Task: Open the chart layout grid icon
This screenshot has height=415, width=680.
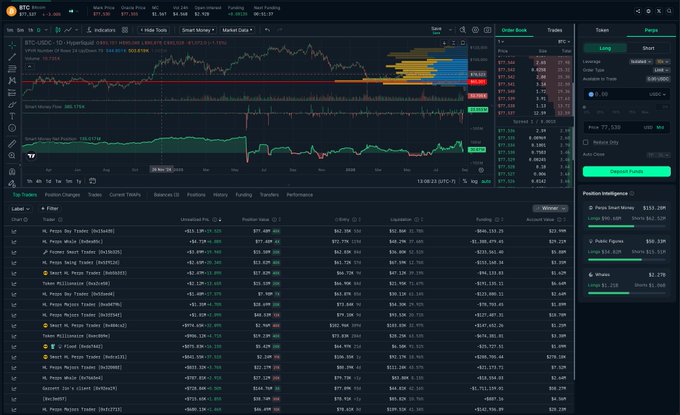Action: (125, 30)
